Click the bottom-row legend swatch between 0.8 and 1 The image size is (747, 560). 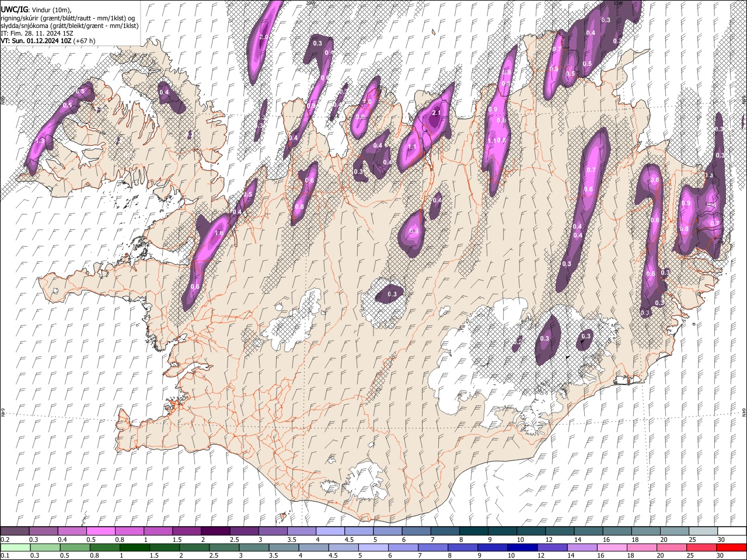[104, 547]
